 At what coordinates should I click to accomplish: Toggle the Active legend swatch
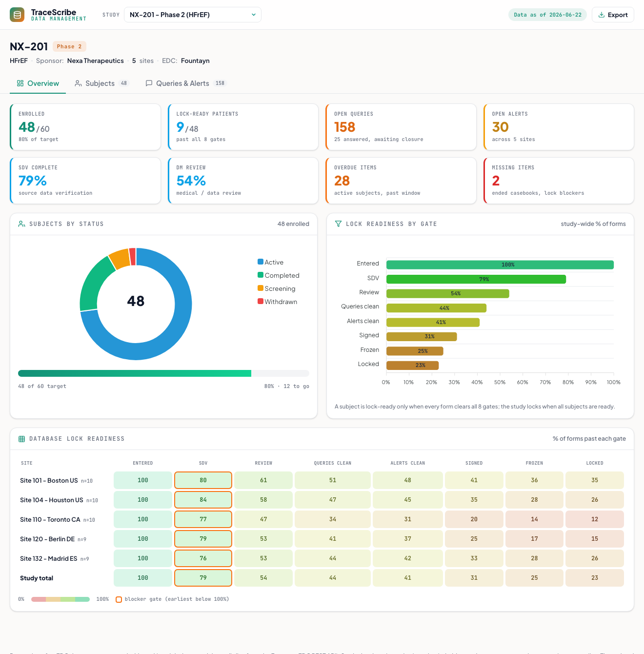pyautogui.click(x=261, y=262)
